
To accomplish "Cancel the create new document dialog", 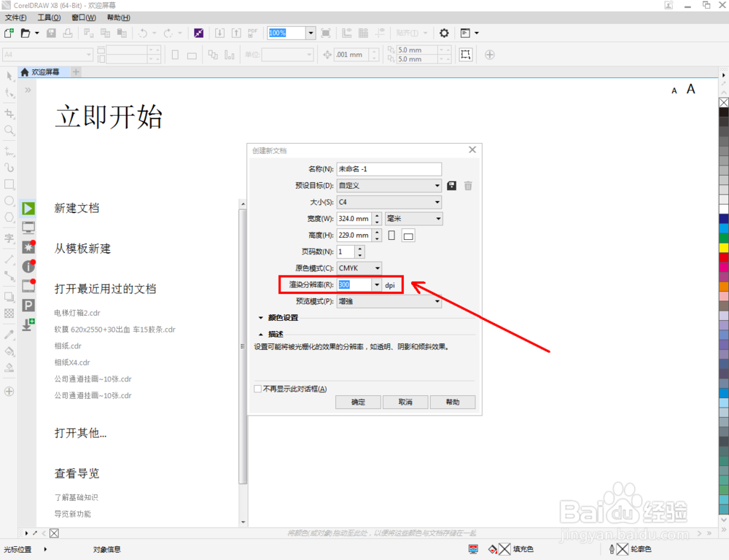I will tap(405, 402).
